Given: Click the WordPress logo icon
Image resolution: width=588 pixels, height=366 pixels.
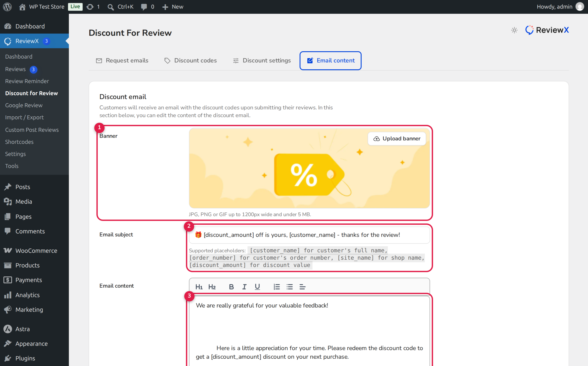Looking at the screenshot, I should coord(8,6).
